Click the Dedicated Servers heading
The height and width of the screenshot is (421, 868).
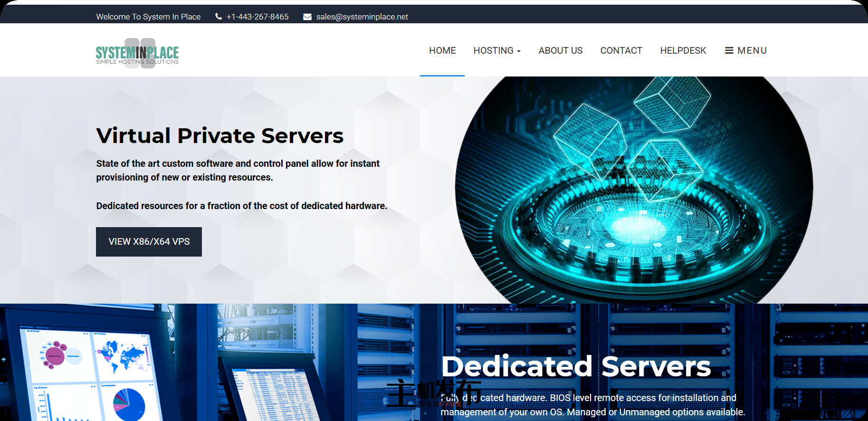point(576,366)
